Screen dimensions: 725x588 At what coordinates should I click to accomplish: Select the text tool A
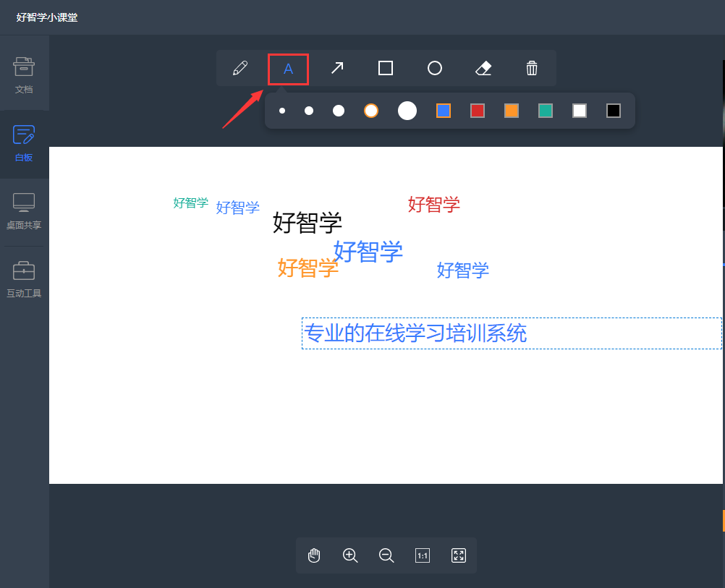coord(288,69)
